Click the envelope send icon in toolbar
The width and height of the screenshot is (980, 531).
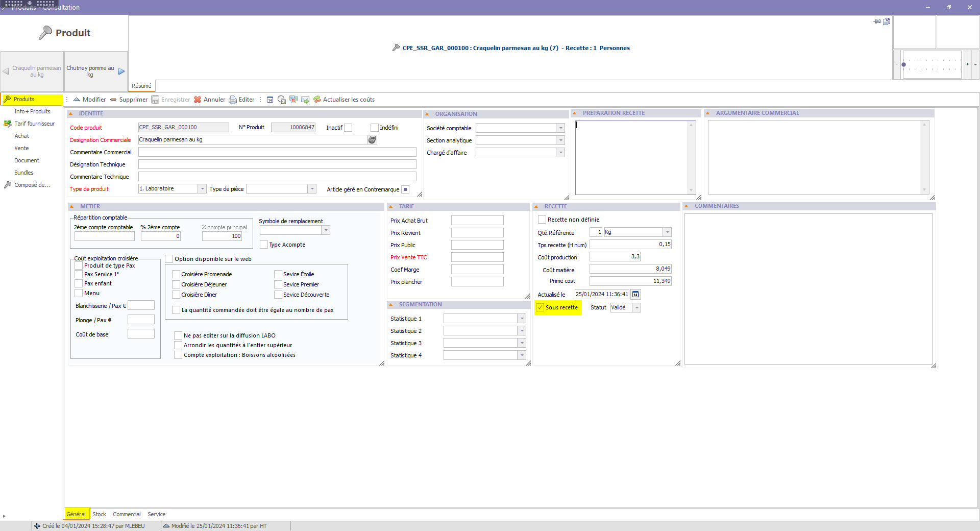click(305, 100)
